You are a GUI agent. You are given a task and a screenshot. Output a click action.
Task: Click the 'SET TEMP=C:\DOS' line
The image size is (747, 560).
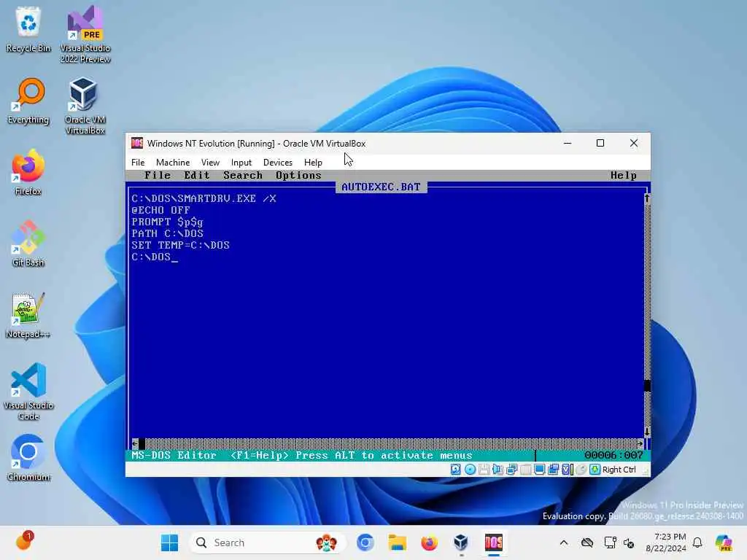pyautogui.click(x=181, y=245)
